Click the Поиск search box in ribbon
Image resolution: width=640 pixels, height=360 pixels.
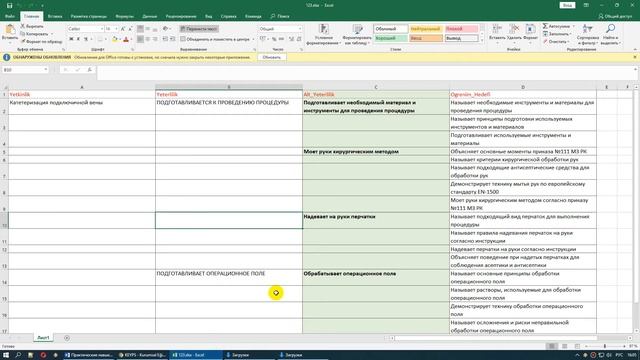(x=280, y=16)
